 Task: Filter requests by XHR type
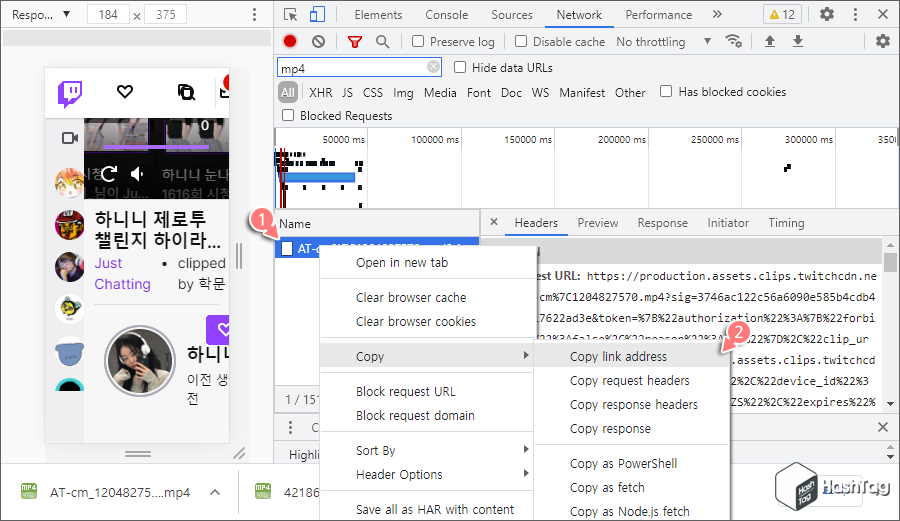pyautogui.click(x=320, y=92)
